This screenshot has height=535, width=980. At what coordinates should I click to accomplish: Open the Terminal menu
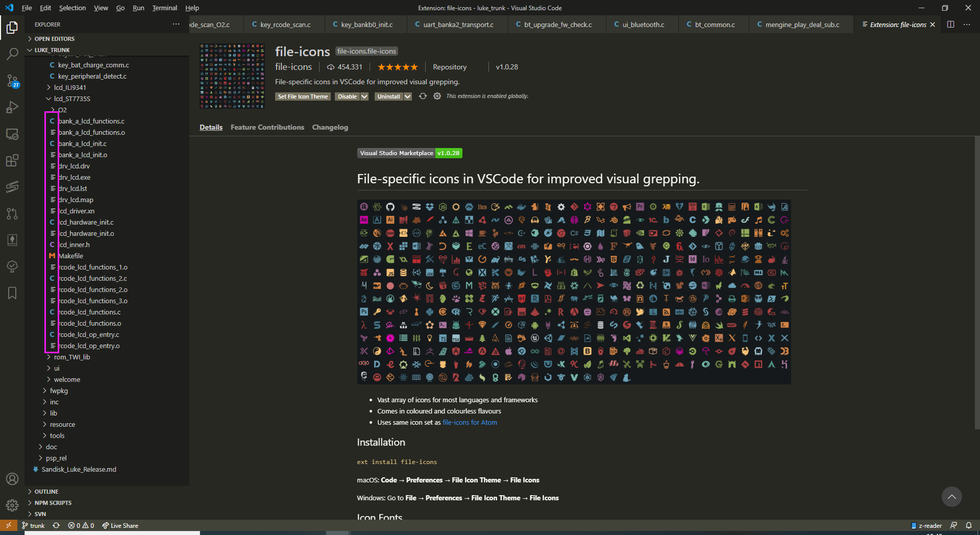pyautogui.click(x=164, y=8)
